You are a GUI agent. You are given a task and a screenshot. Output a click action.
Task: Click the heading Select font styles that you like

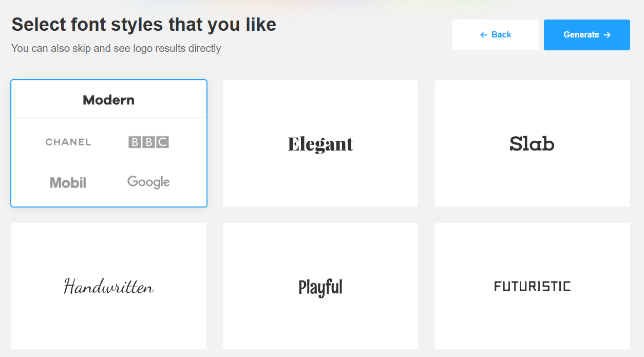coord(144,25)
